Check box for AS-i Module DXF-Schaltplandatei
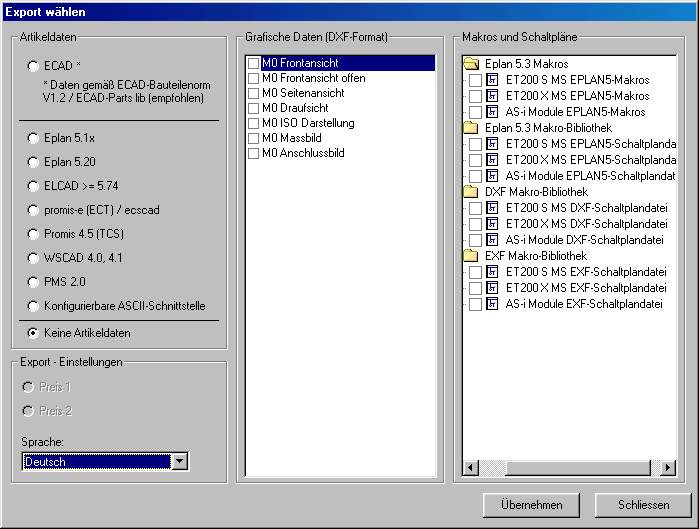This screenshot has height=529, width=699. (x=475, y=241)
